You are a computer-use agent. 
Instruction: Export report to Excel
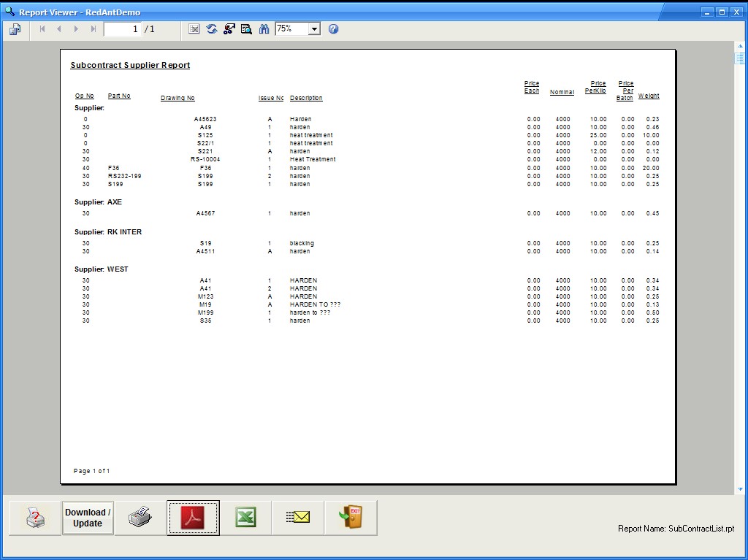click(246, 518)
